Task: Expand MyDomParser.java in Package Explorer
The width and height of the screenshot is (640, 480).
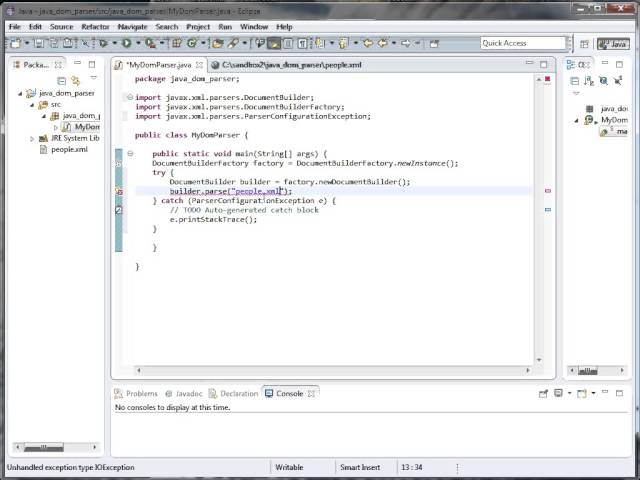Action: [56, 128]
